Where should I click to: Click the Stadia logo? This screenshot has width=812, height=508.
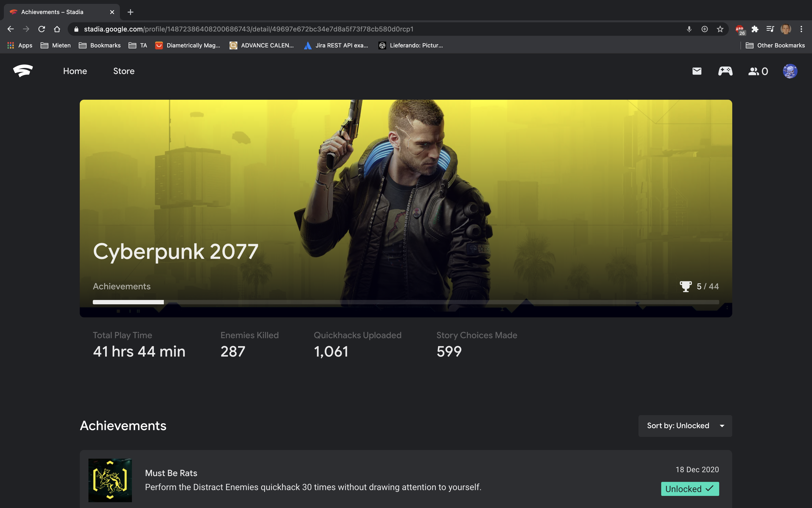[x=23, y=71]
